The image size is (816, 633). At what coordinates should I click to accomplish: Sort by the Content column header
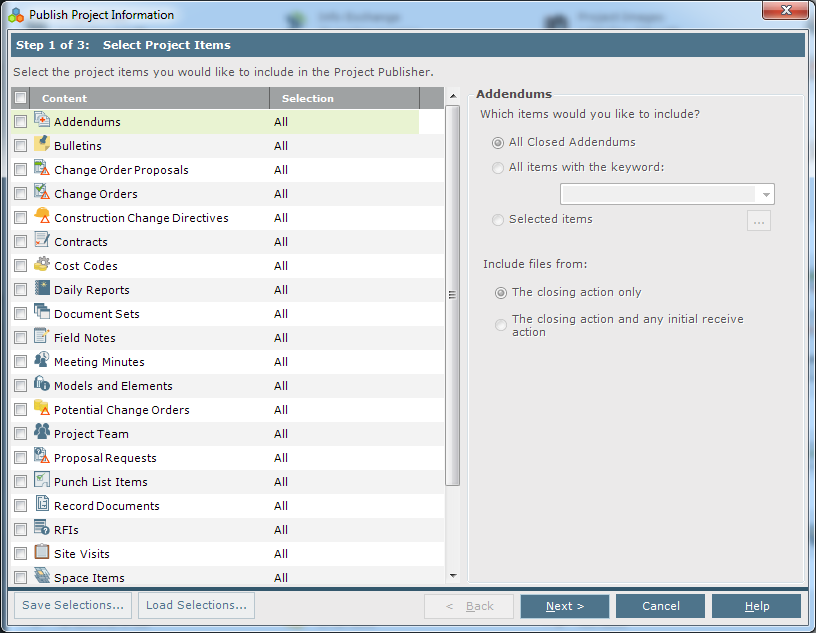149,98
